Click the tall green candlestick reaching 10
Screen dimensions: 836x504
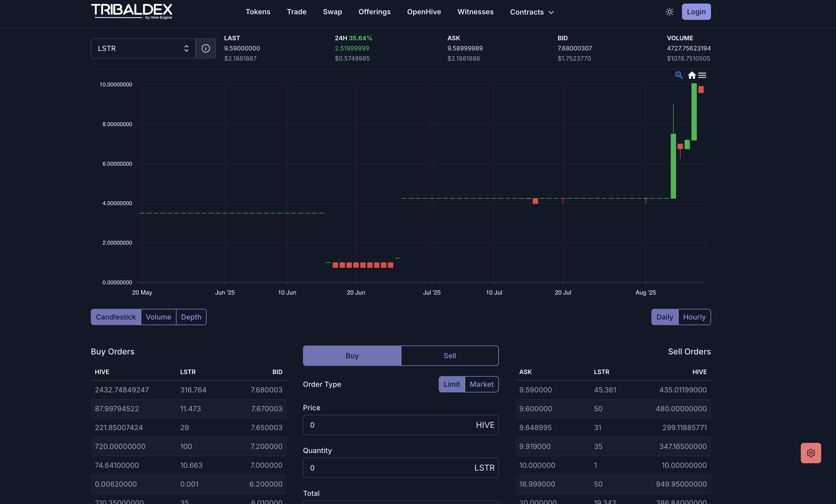click(x=694, y=112)
